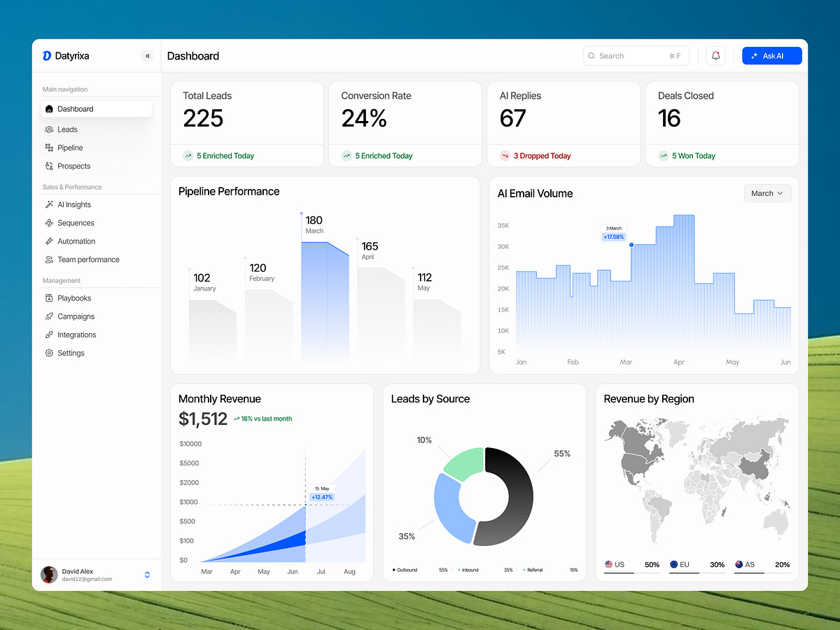Click the Ask AI button

[x=772, y=56]
